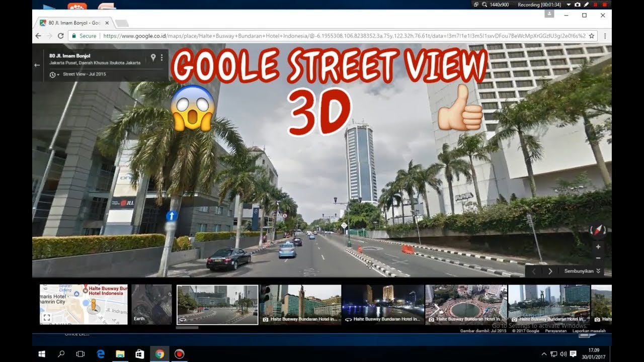Screen dimensions: 644x362
Task: Expand the mini map to fullscreen
Action: click(47, 318)
